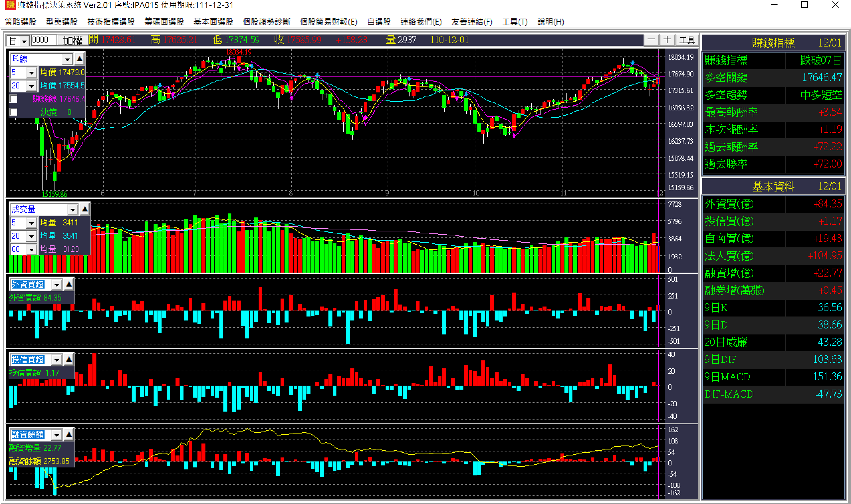Enable the 決策 checkbox
Screen dimensions: 851x504
coord(14,112)
